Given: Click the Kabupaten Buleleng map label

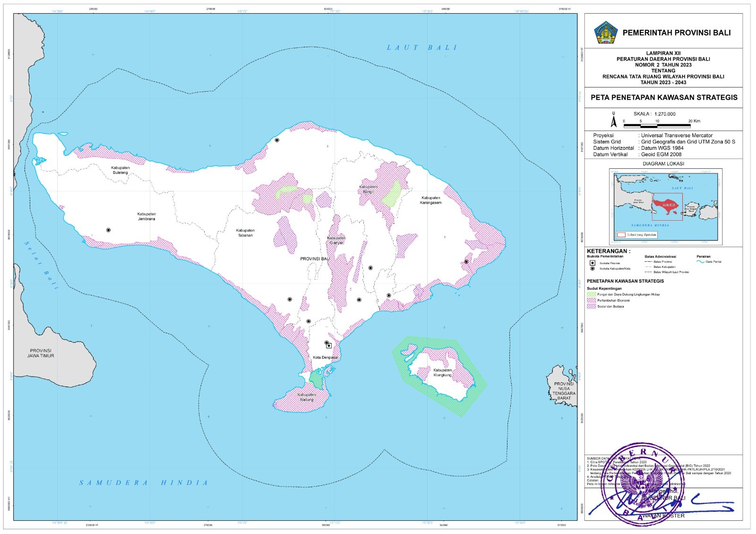Looking at the screenshot, I should pos(120,170).
